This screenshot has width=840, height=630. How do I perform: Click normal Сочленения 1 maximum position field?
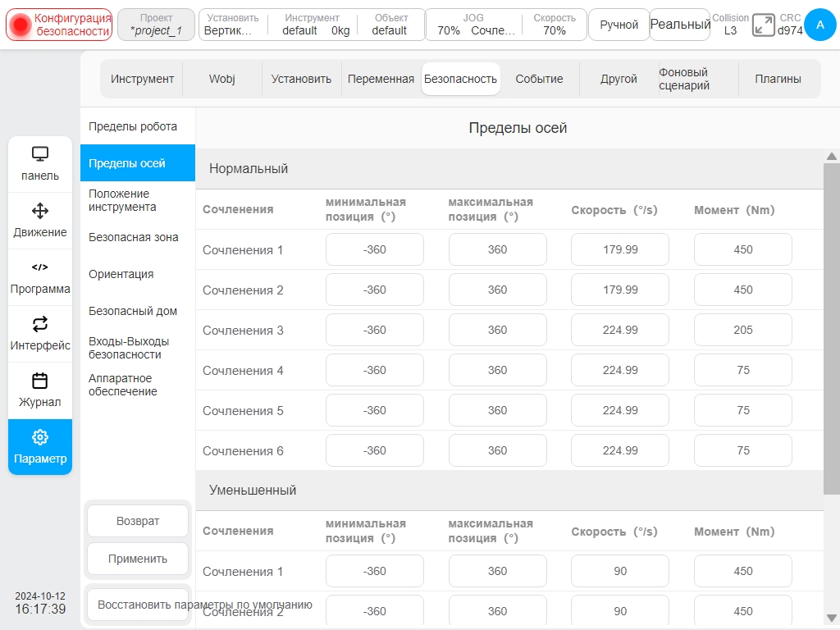[x=498, y=249]
